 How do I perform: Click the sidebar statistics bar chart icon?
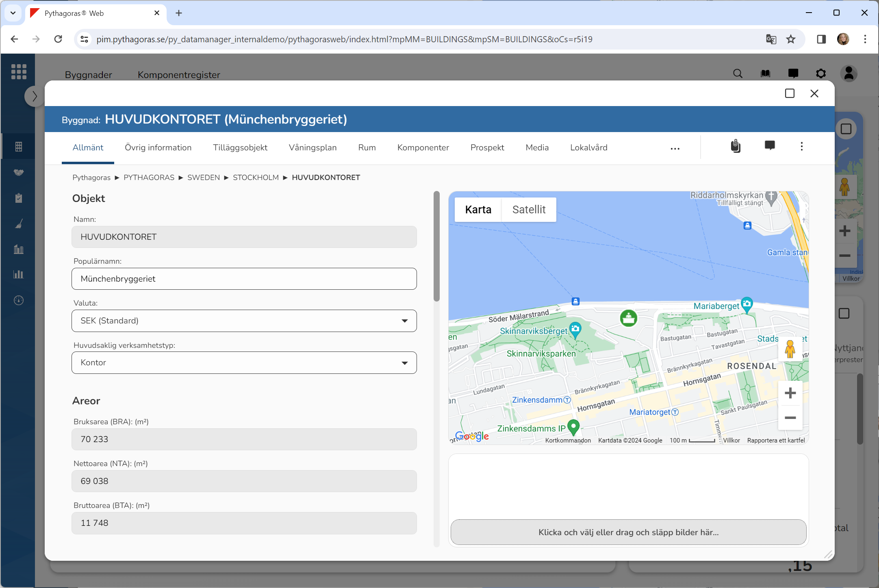pos(19,274)
